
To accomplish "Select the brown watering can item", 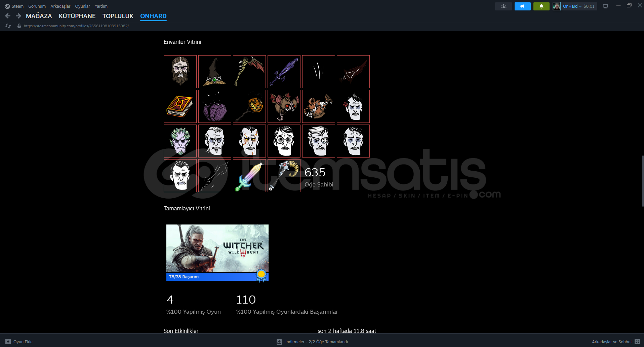I will (319, 106).
